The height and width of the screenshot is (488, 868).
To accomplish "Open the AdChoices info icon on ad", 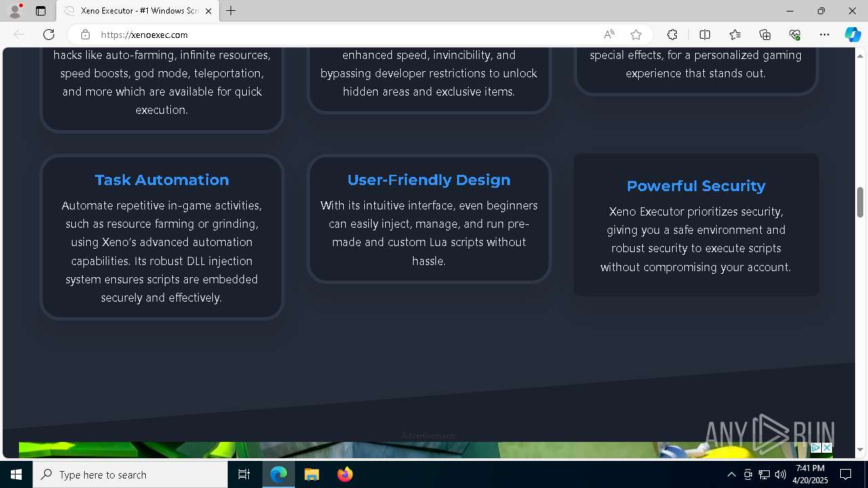I will 816,447.
